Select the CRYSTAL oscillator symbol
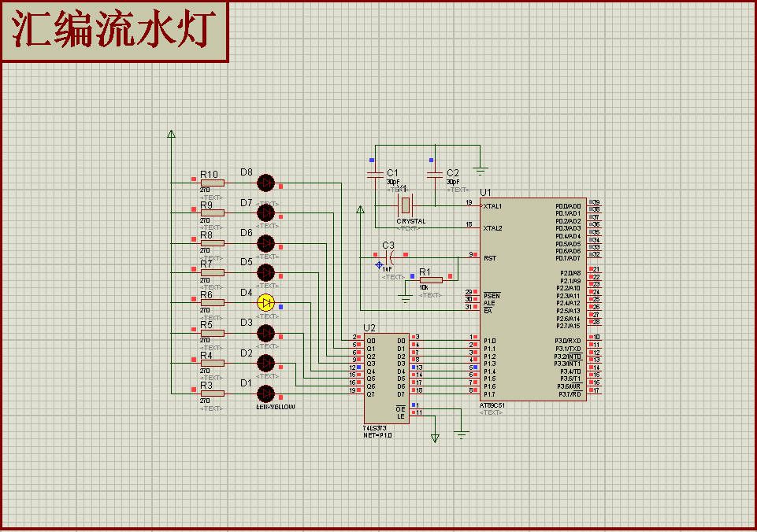Image resolution: width=757 pixels, height=532 pixels. tap(405, 206)
